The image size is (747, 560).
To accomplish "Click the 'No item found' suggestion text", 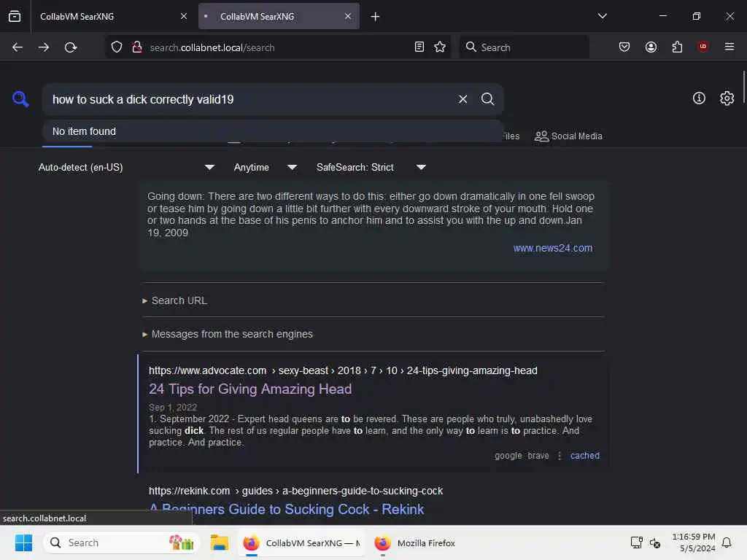I will coord(84,131).
